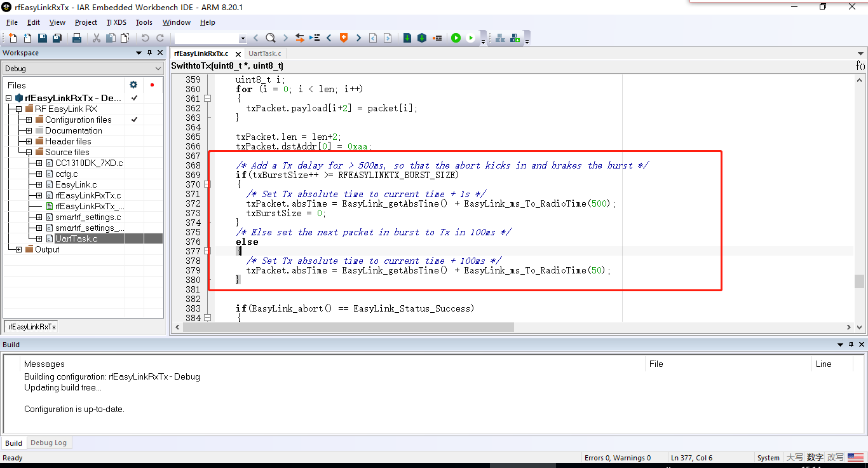Expand the EasyLink.c file node
868x468 pixels.
[x=39, y=184]
